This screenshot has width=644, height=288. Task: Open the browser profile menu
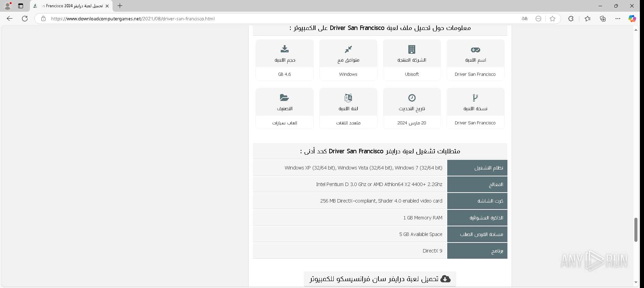8,6
